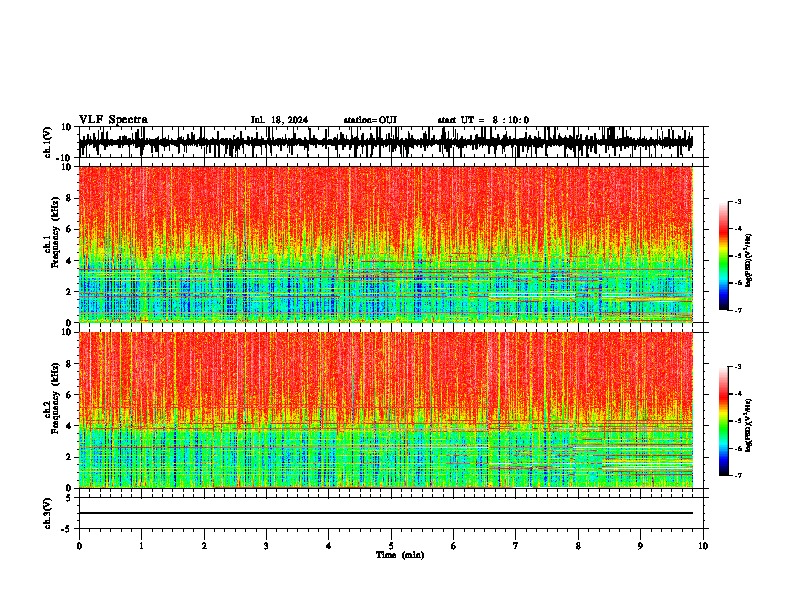Click the ch.1 spectrogram "6" kHz tick label
The image size is (792, 612).
(x=69, y=229)
